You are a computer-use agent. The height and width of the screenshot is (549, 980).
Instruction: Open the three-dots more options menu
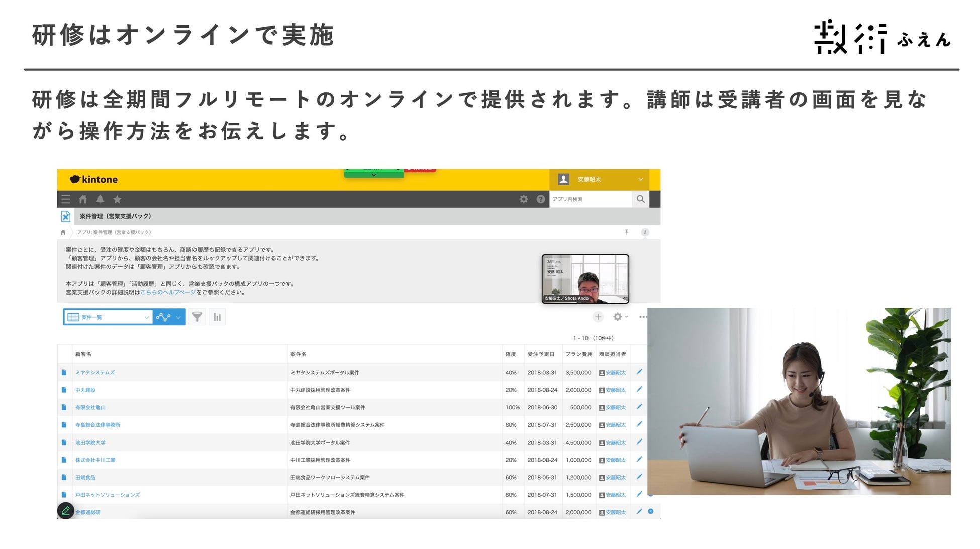coord(642,317)
